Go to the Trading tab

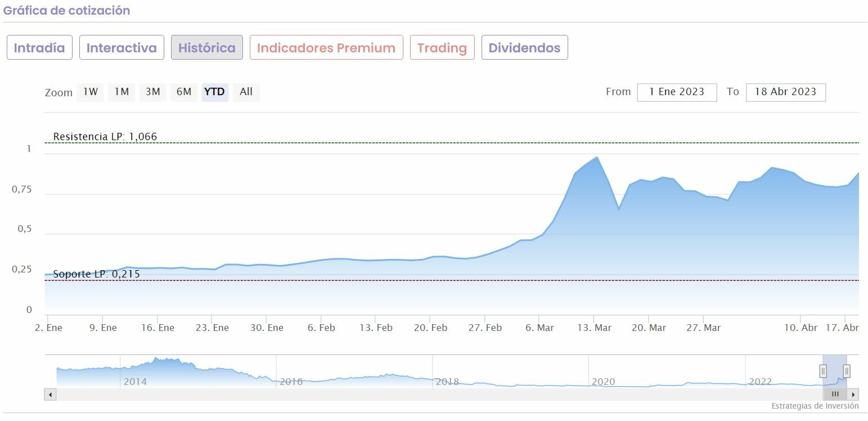[x=442, y=48]
